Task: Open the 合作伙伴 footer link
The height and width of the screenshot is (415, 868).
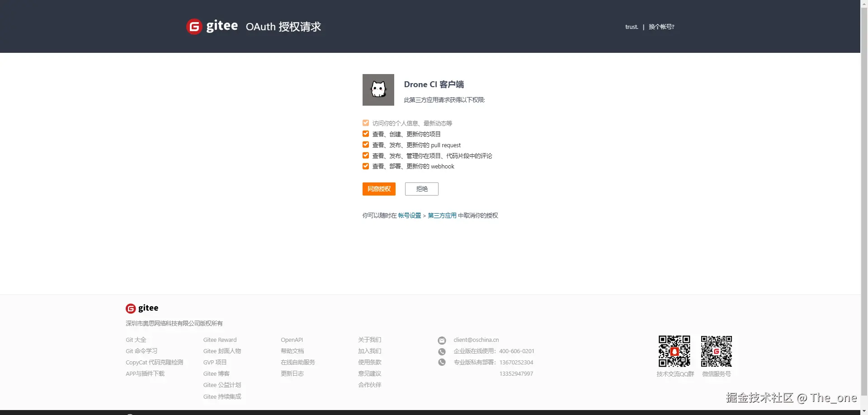Action: [370, 385]
